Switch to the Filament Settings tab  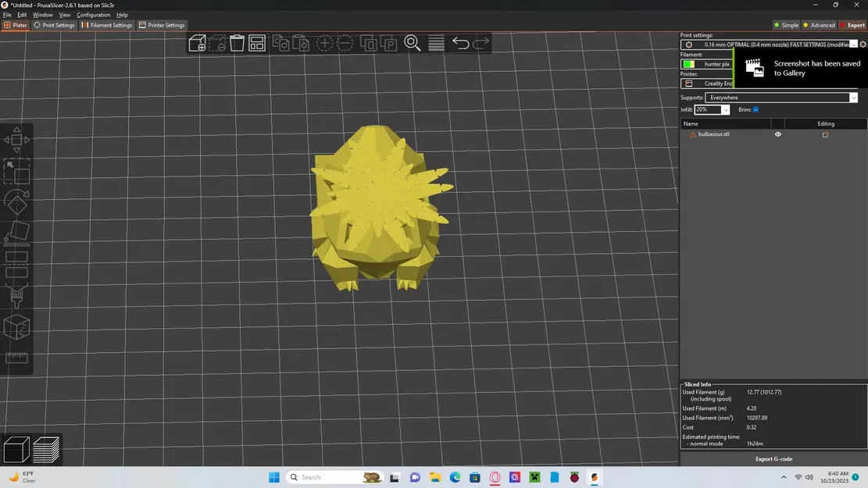coord(107,25)
